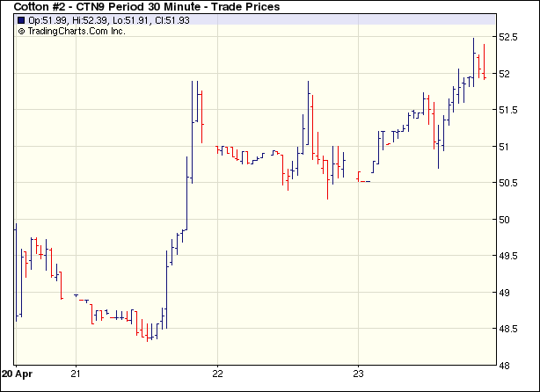
Task: Open the TradingCharts.Com Inc. attribution text
Action: [x=77, y=31]
